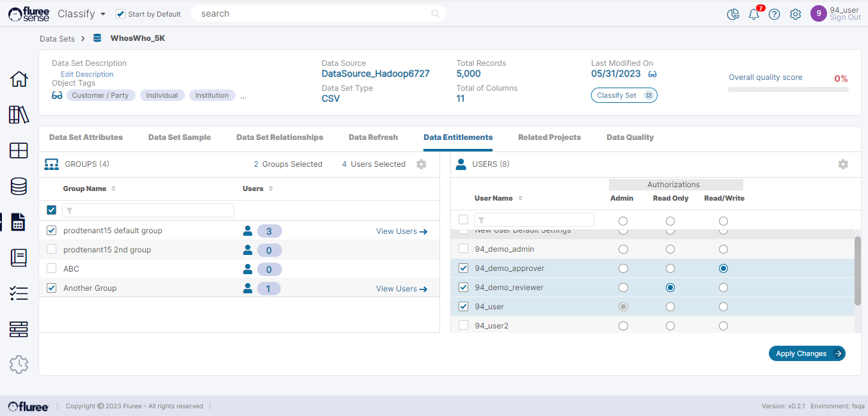The height and width of the screenshot is (416, 868).
Task: Click the help question mark icon
Action: (774, 14)
